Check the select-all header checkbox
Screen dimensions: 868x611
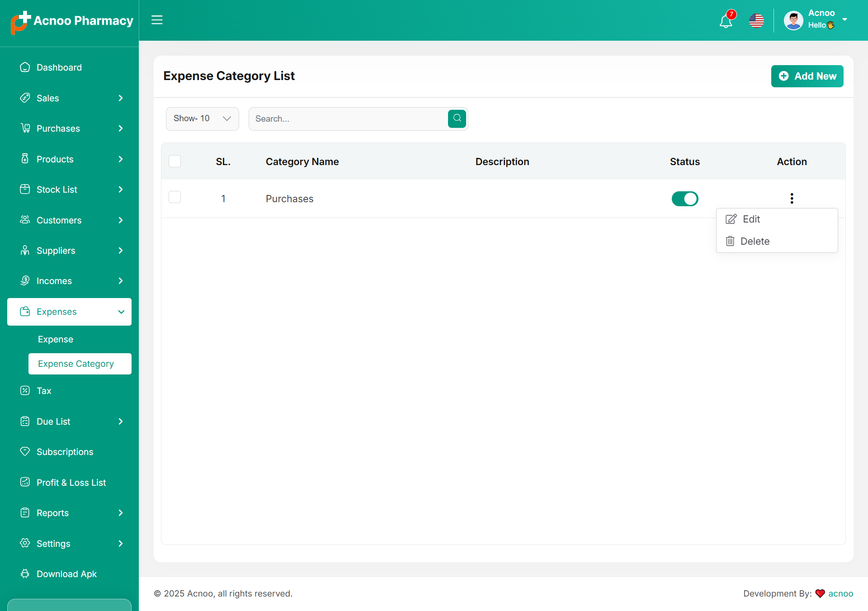[x=175, y=161]
